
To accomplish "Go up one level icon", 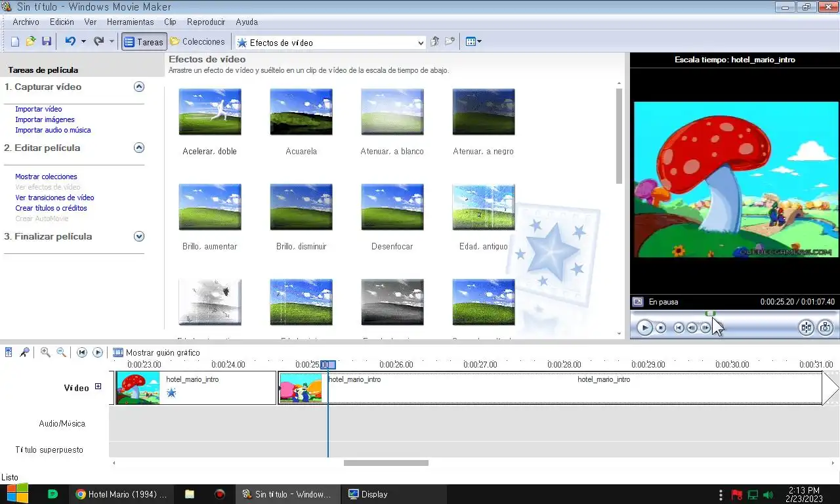I will [x=434, y=41].
